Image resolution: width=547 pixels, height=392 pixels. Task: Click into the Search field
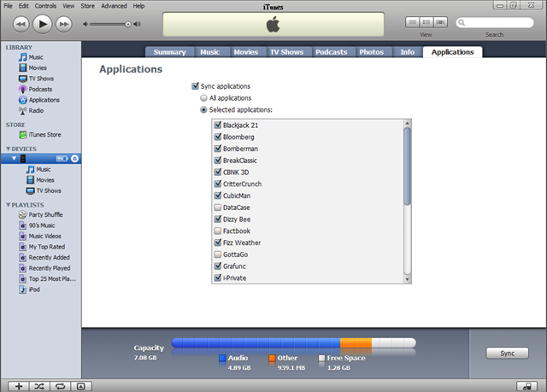tap(495, 23)
